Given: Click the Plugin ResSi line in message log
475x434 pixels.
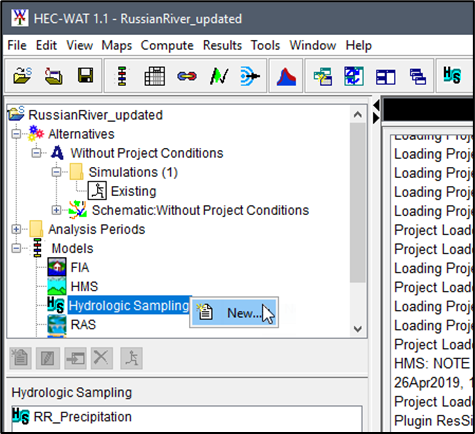Looking at the screenshot, I should pos(433,420).
